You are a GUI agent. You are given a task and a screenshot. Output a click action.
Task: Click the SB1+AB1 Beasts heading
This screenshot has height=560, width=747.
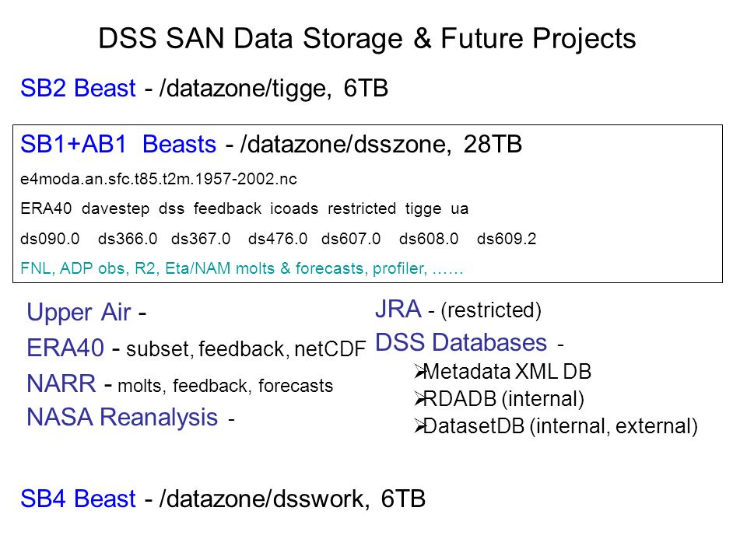pyautogui.click(x=118, y=144)
